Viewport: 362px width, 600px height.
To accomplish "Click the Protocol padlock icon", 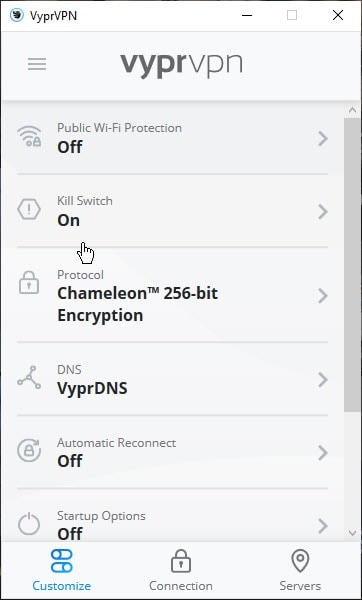I will [29, 283].
